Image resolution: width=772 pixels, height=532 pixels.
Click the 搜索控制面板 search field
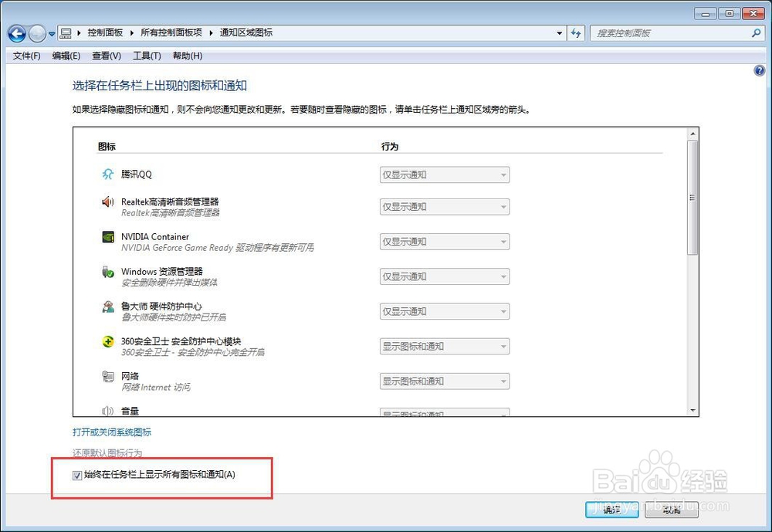(671, 33)
